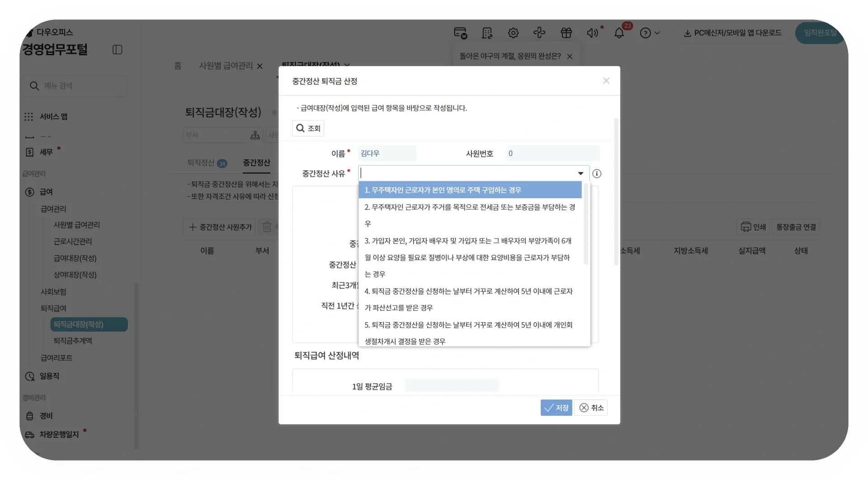The image size is (868, 480).
Task: Open 상여대장(작성) in sidebar
Action: click(x=75, y=275)
